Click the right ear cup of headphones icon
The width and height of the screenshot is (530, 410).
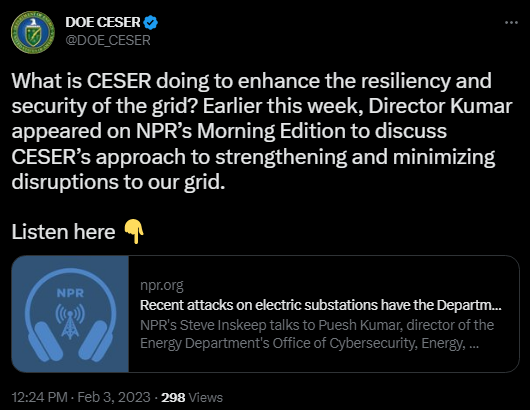point(94,340)
